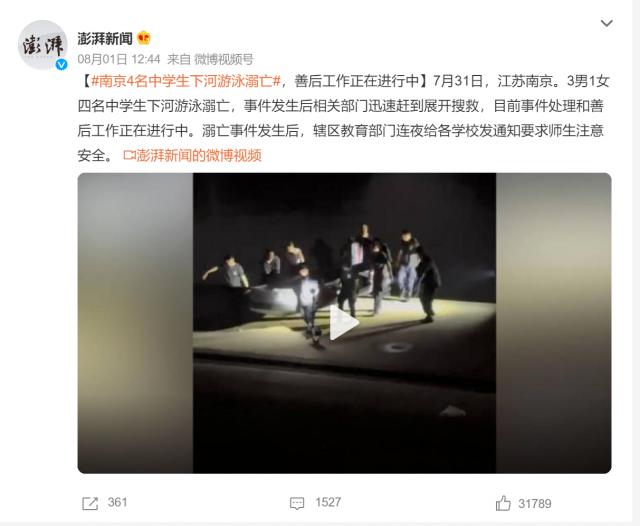The height and width of the screenshot is (526, 640).
Task: Click the video thumbnail's left blurred area
Action: point(135,323)
